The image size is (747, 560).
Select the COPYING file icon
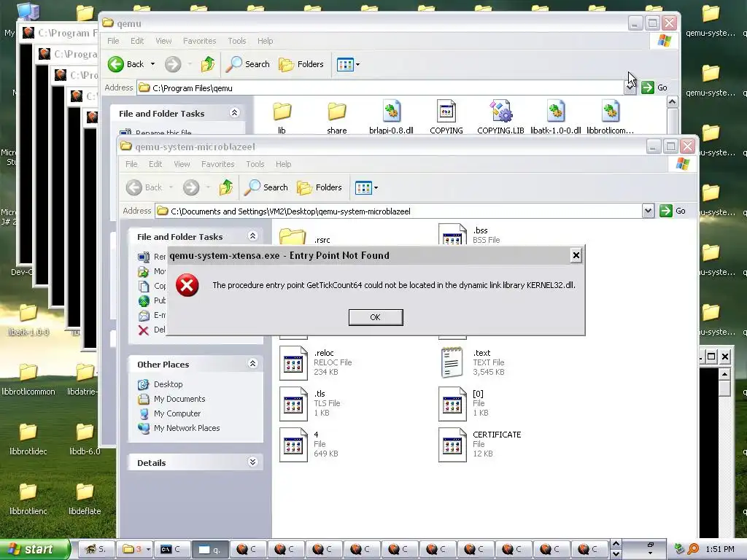(446, 112)
